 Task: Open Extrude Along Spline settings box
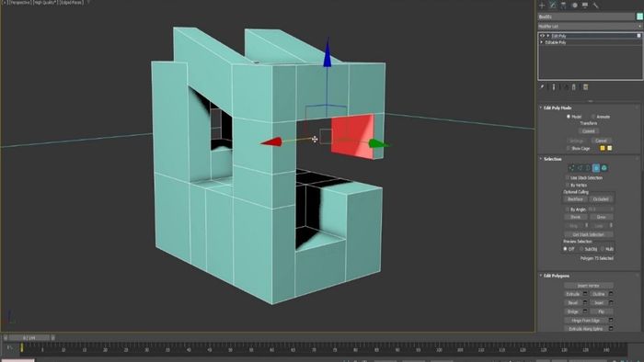pyautogui.click(x=611, y=329)
